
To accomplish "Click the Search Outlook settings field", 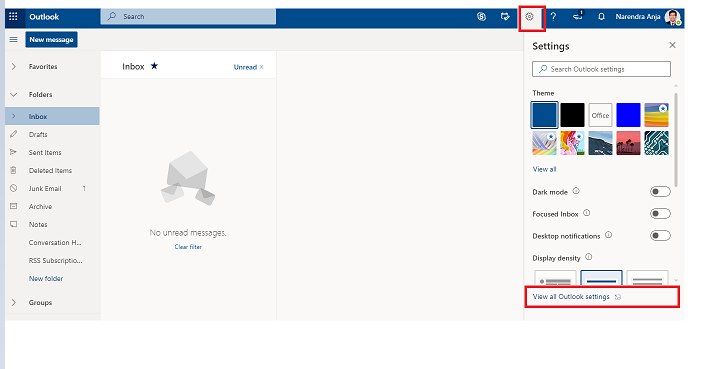I will pos(601,69).
